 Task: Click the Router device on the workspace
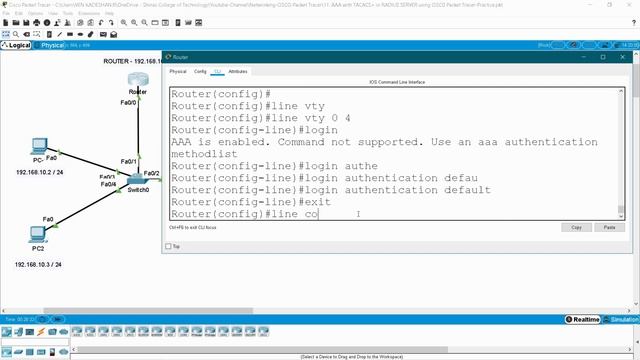coord(138,79)
